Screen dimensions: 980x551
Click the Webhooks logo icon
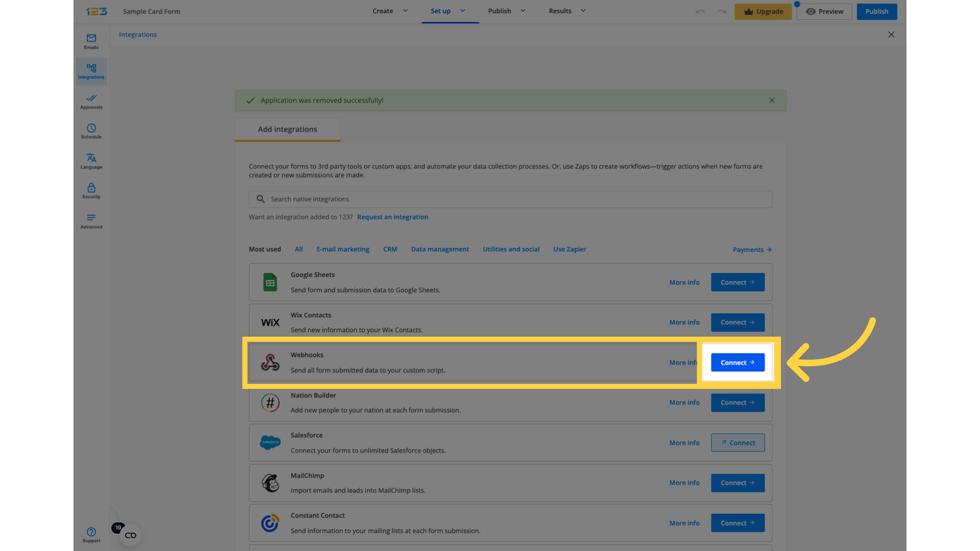[270, 363]
